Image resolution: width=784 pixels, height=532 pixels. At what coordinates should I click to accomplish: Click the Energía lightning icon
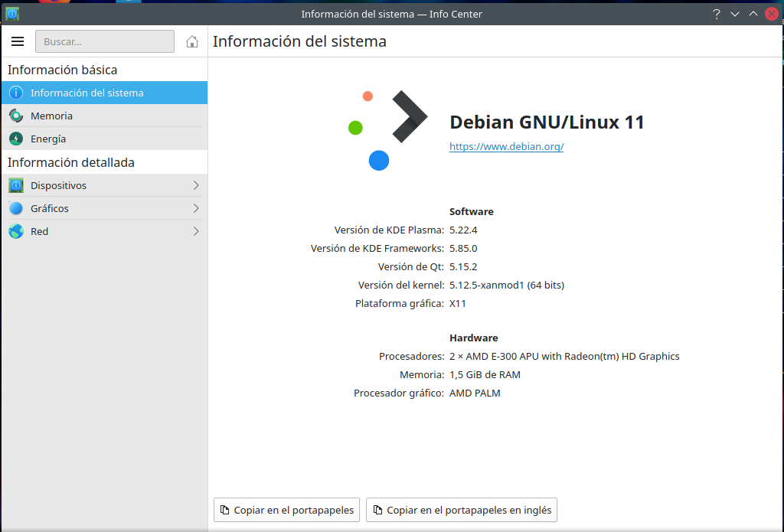pyautogui.click(x=16, y=139)
